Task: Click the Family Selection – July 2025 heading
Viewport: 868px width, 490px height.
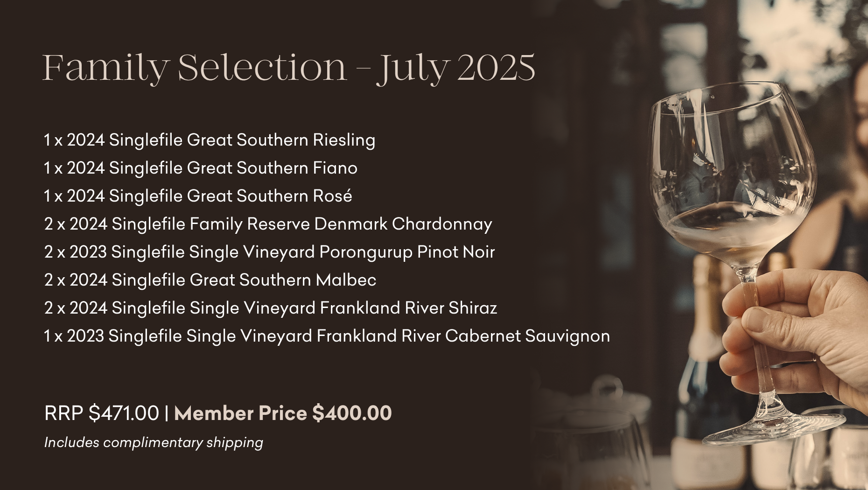Action: coord(289,68)
